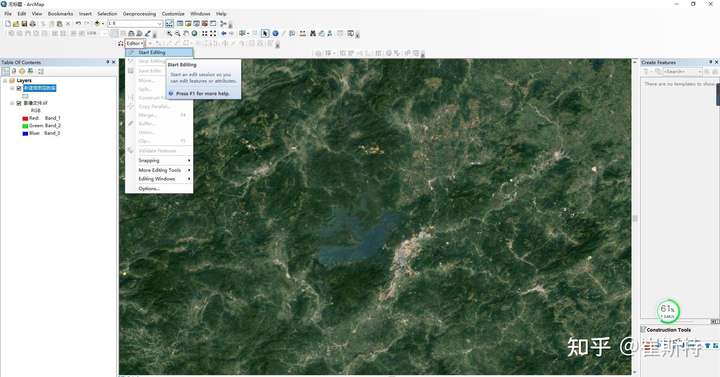The height and width of the screenshot is (377, 720).
Task: Select the Pan hand tool
Action: [x=186, y=34]
